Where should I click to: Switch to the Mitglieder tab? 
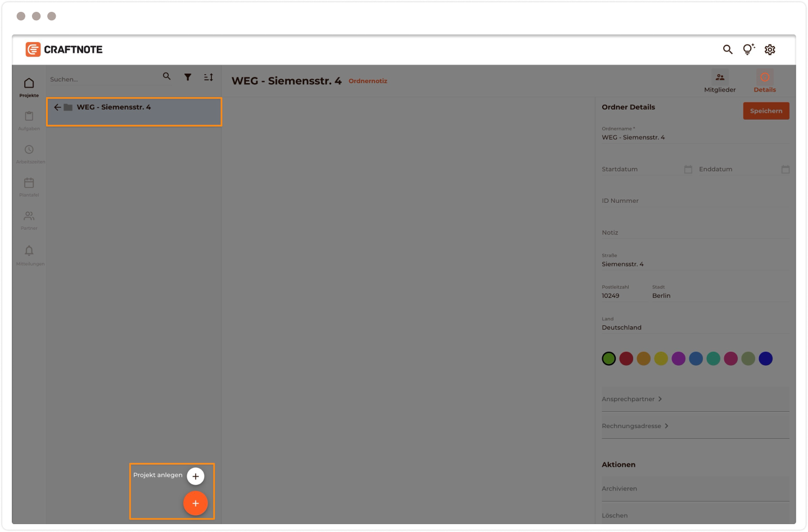[720, 82]
